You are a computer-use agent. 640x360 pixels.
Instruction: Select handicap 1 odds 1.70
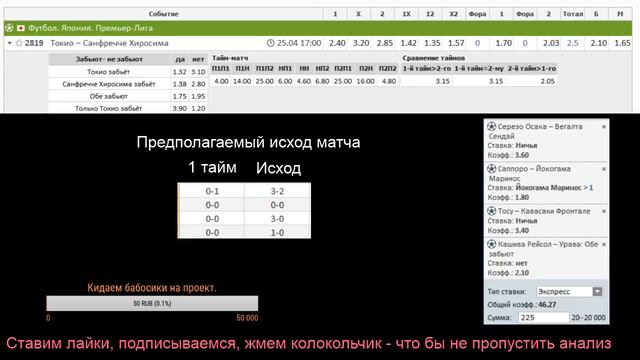[503, 43]
